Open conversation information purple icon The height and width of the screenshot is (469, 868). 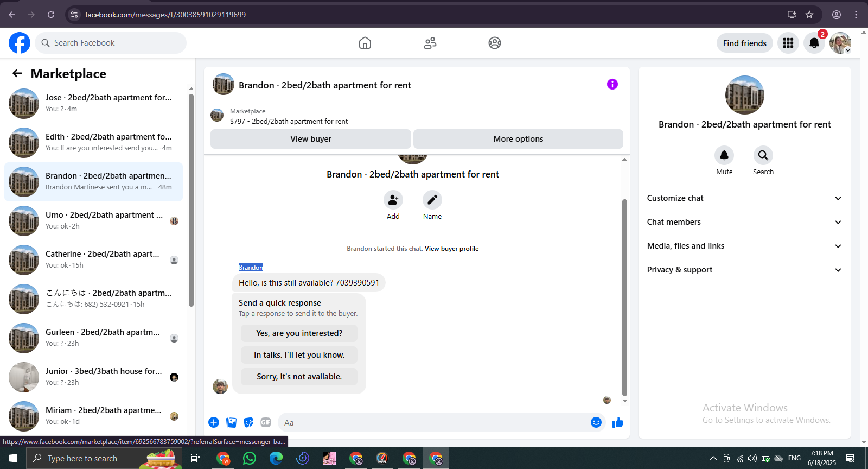[x=612, y=84]
